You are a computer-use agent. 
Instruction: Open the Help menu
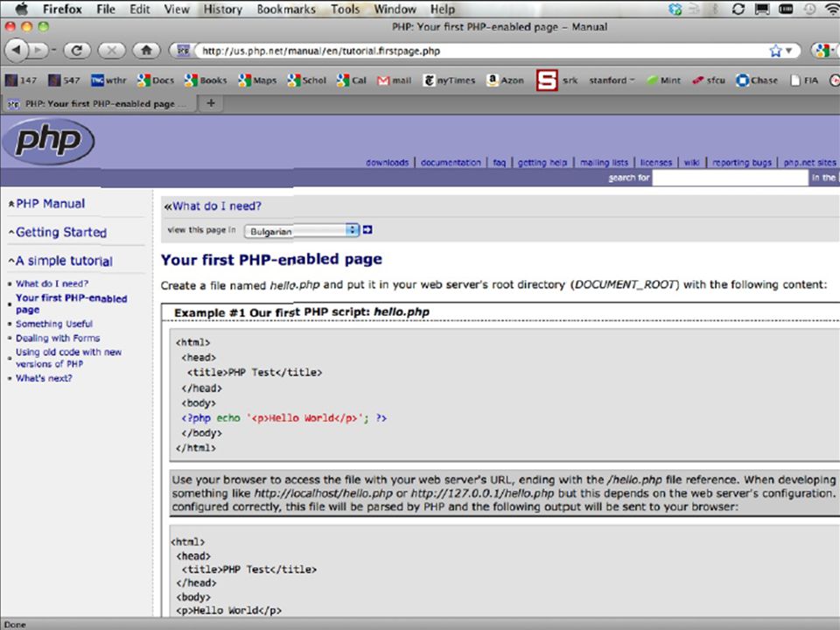[x=442, y=9]
